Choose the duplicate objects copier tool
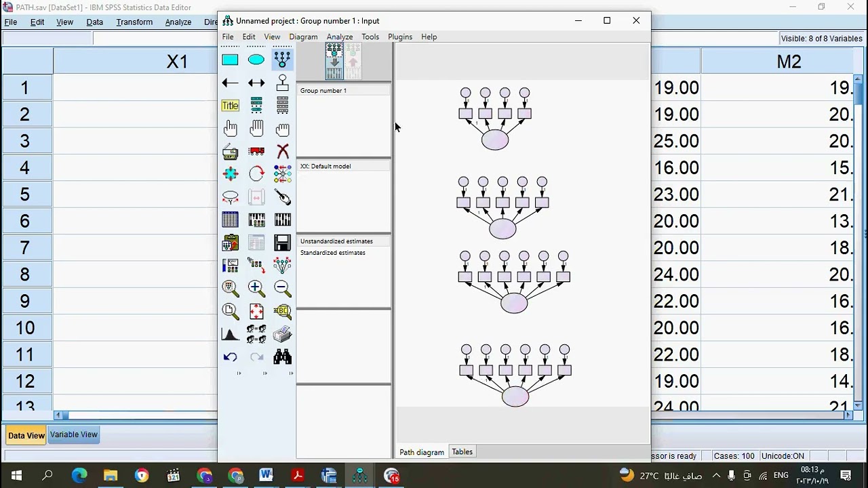 pyautogui.click(x=230, y=152)
